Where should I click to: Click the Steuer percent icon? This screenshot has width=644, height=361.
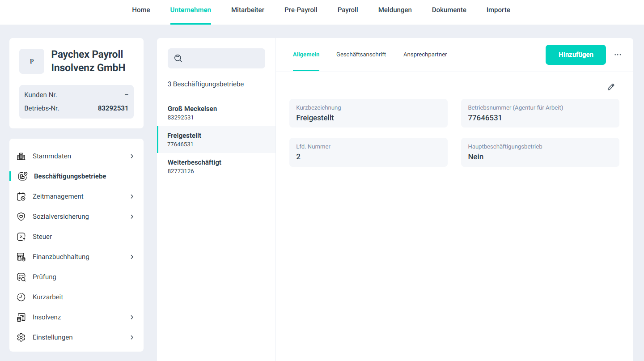coord(21,237)
